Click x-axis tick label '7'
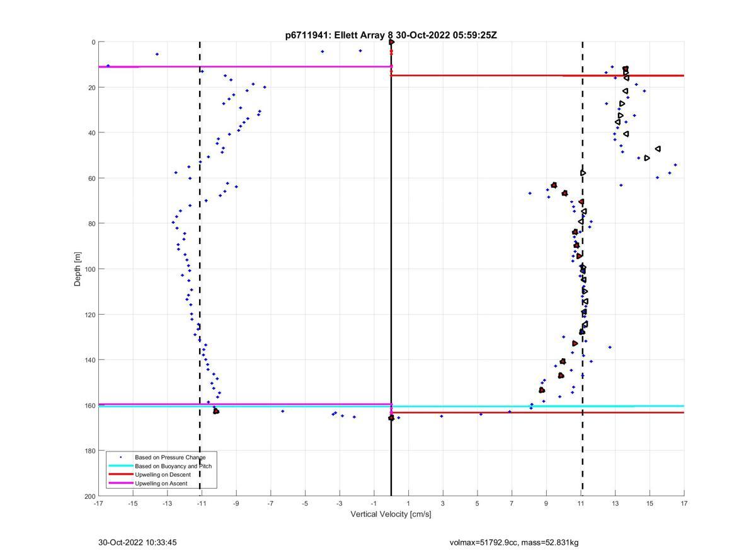 tap(512, 503)
